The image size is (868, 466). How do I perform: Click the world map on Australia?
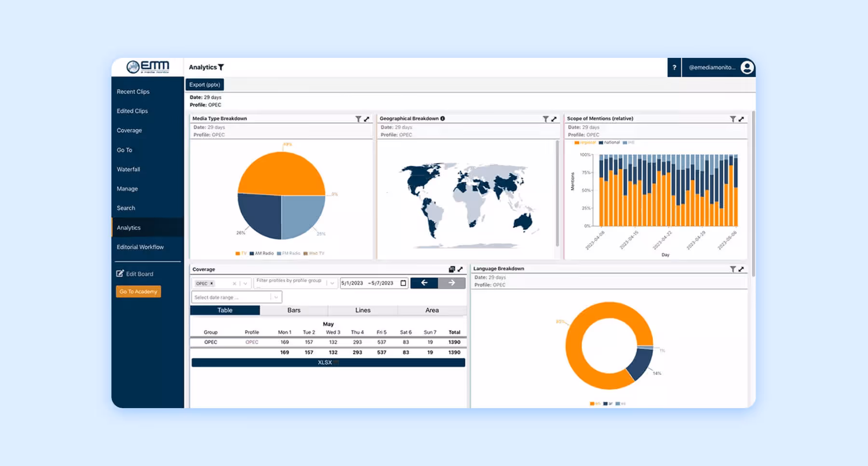pos(522,222)
